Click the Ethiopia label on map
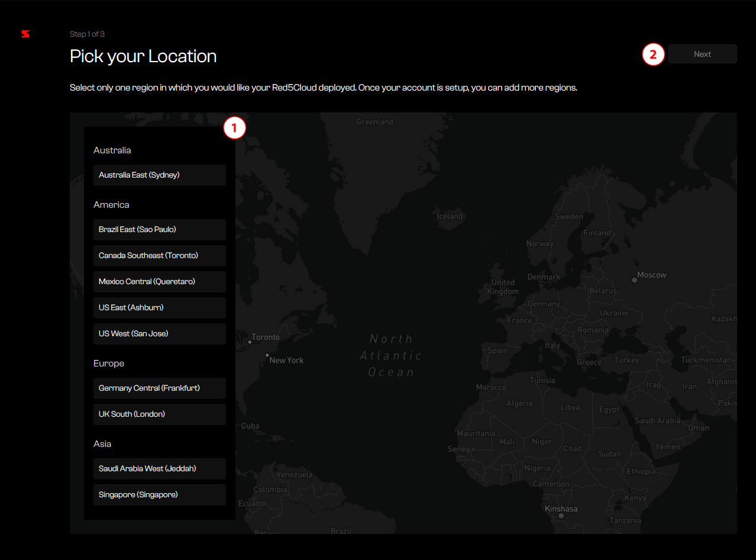This screenshot has width=756, height=560. pos(641,471)
